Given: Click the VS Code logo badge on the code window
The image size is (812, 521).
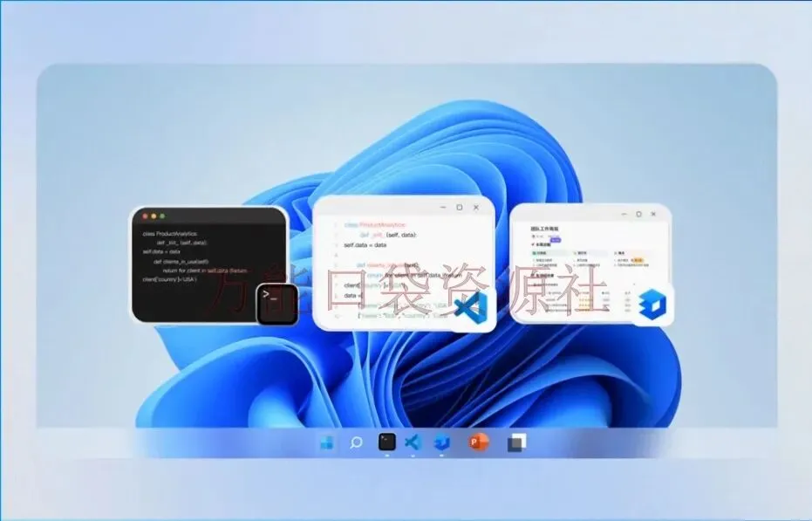Looking at the screenshot, I should (471, 305).
